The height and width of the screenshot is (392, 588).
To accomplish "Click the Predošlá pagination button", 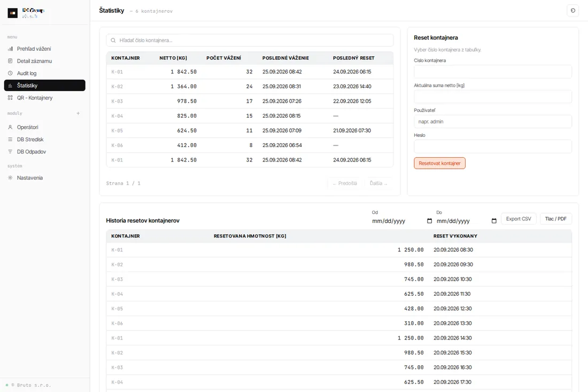I will pos(345,183).
